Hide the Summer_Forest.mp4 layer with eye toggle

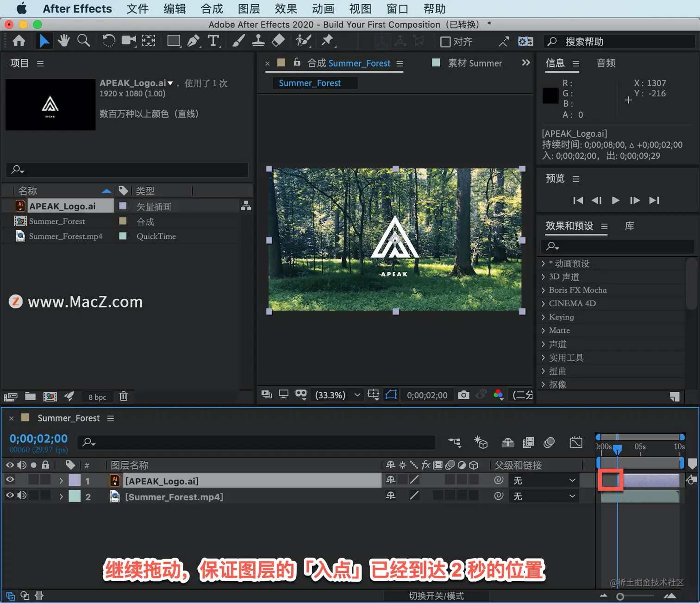tap(10, 496)
